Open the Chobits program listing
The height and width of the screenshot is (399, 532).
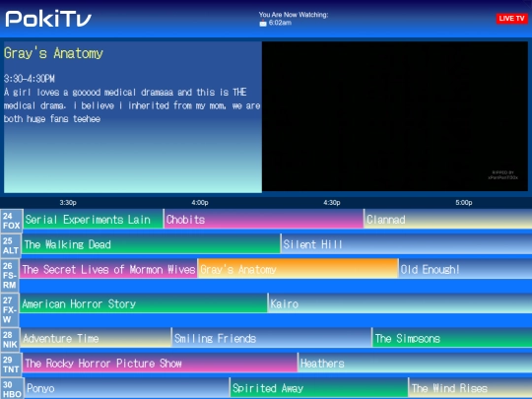click(264, 219)
